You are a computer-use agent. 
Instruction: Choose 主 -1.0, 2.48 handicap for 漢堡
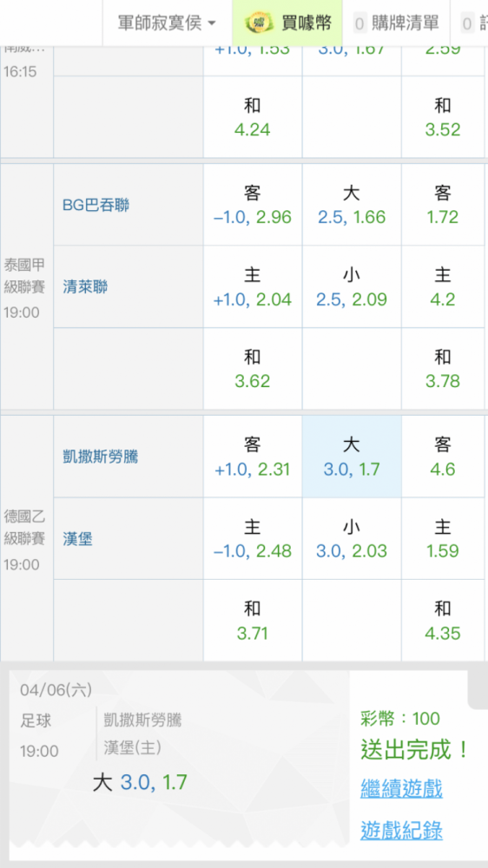(253, 539)
